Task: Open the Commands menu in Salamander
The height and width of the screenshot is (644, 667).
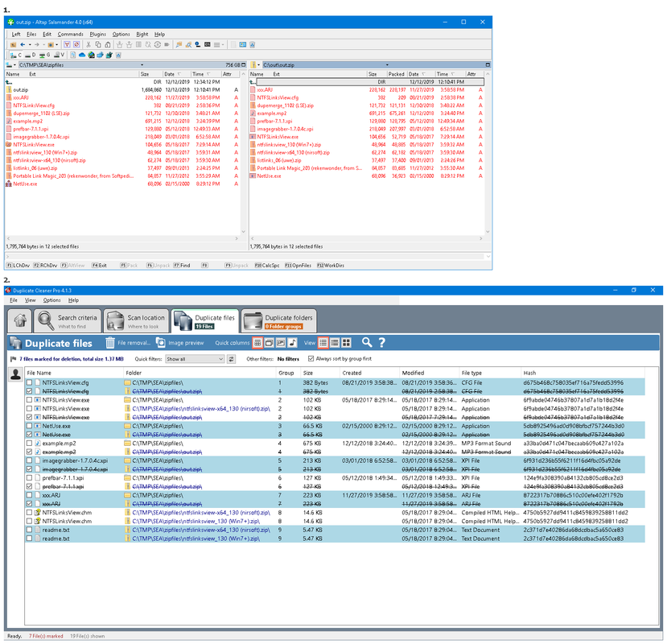Action: pyautogui.click(x=70, y=34)
